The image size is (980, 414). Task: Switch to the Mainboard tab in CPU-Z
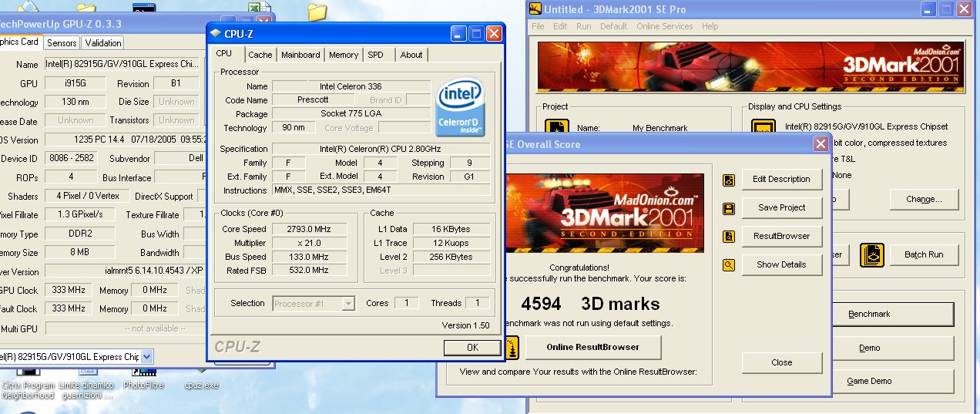click(x=300, y=55)
